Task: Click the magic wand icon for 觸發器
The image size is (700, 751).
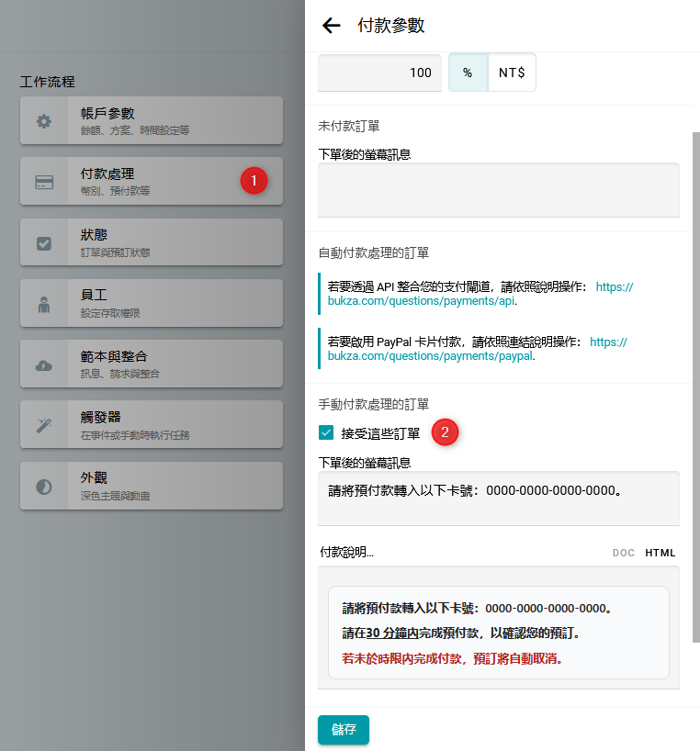Action: click(x=44, y=425)
